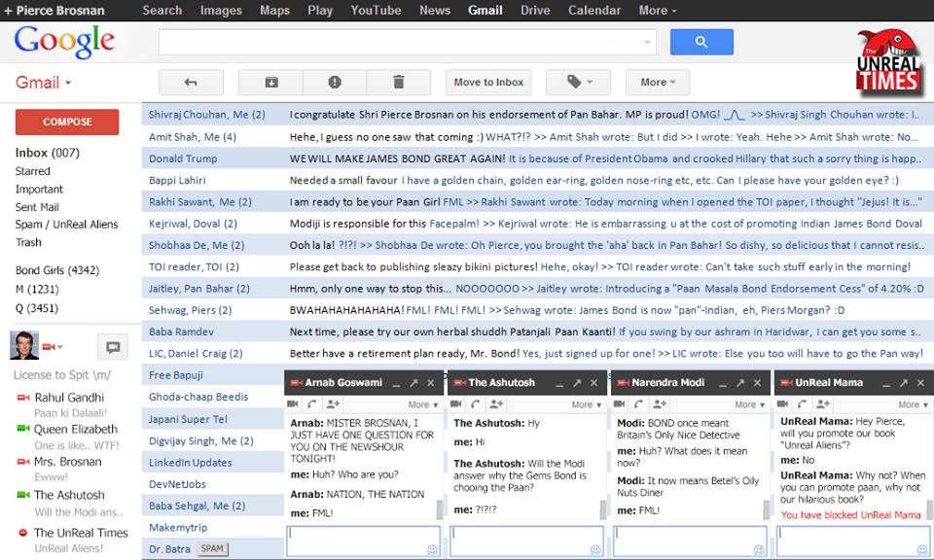The width and height of the screenshot is (934, 560).
Task: Open the More menu in top bar
Action: pos(658,10)
